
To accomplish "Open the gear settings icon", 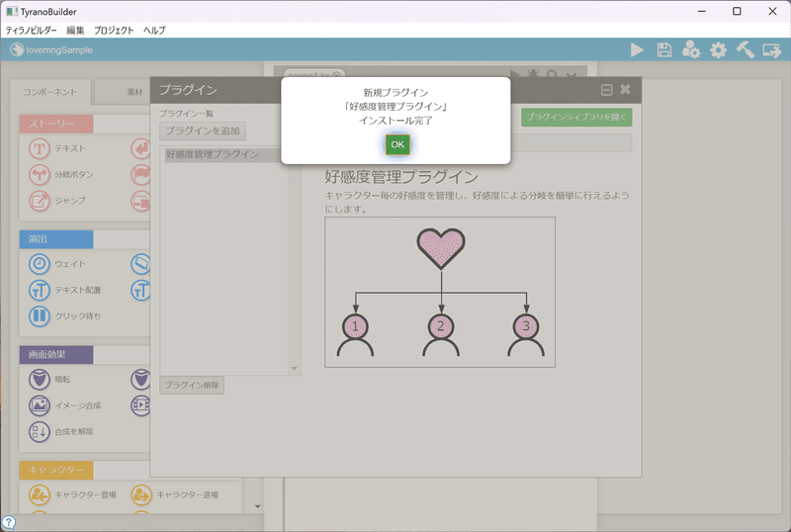I will point(719,50).
